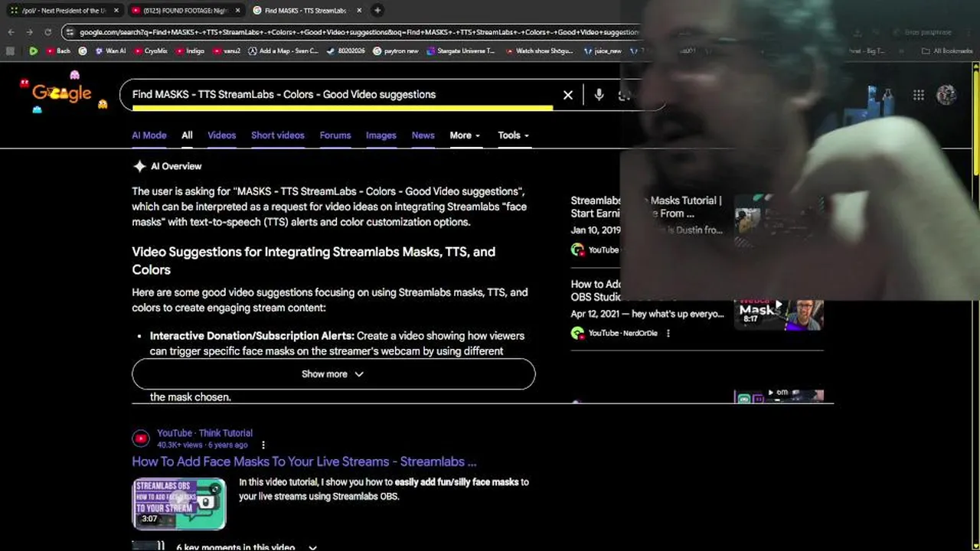
Task: Switch to Short videos tab
Action: pyautogui.click(x=278, y=135)
